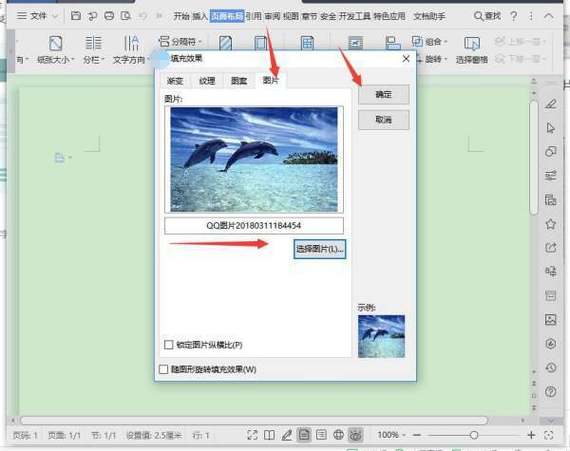Open the 纸张大小 paper size icon
This screenshot has width=570, height=451.
point(55,43)
